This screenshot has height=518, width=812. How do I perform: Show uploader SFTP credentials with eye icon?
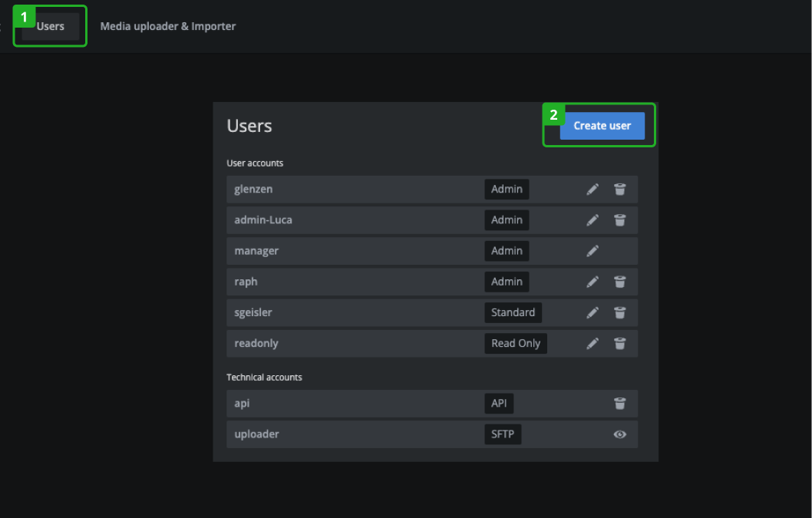(x=620, y=434)
